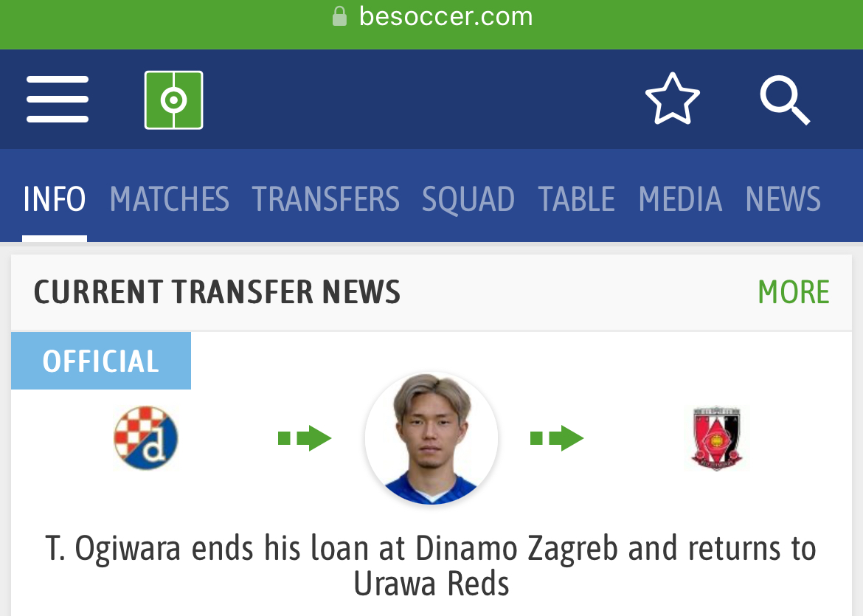The height and width of the screenshot is (616, 863).
Task: Click the padlock icon beside besoccer.com
Action: [x=339, y=16]
